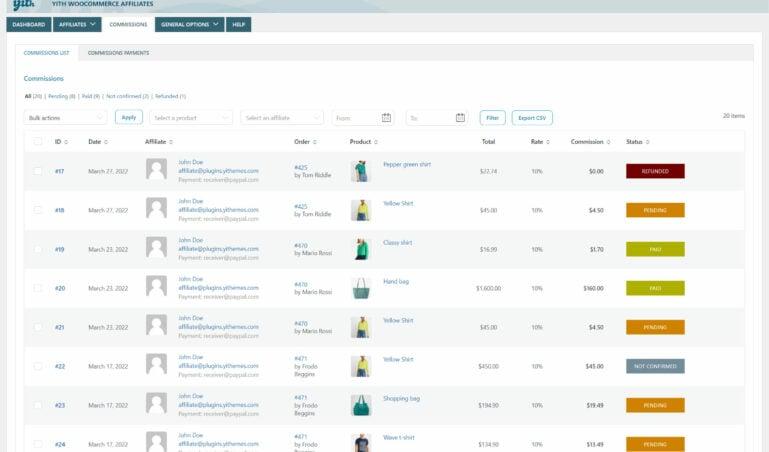
Task: Sort by Status column arrows icon
Action: [x=647, y=142]
